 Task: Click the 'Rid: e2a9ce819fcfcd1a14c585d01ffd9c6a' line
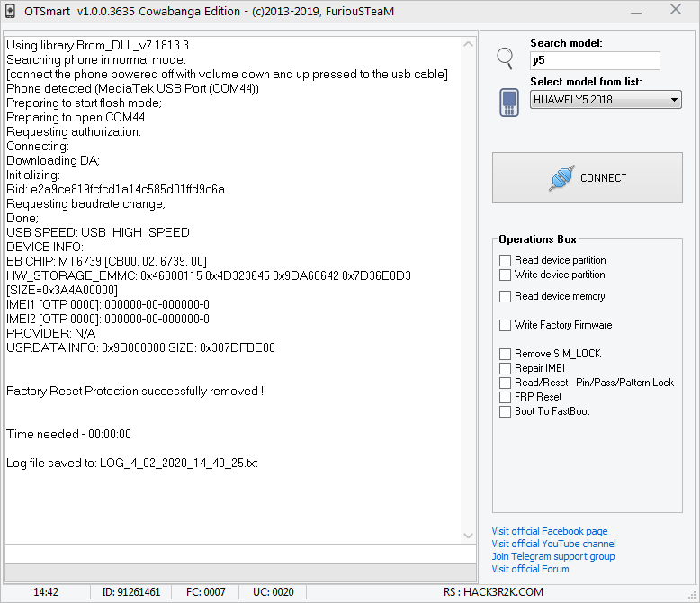click(x=116, y=189)
